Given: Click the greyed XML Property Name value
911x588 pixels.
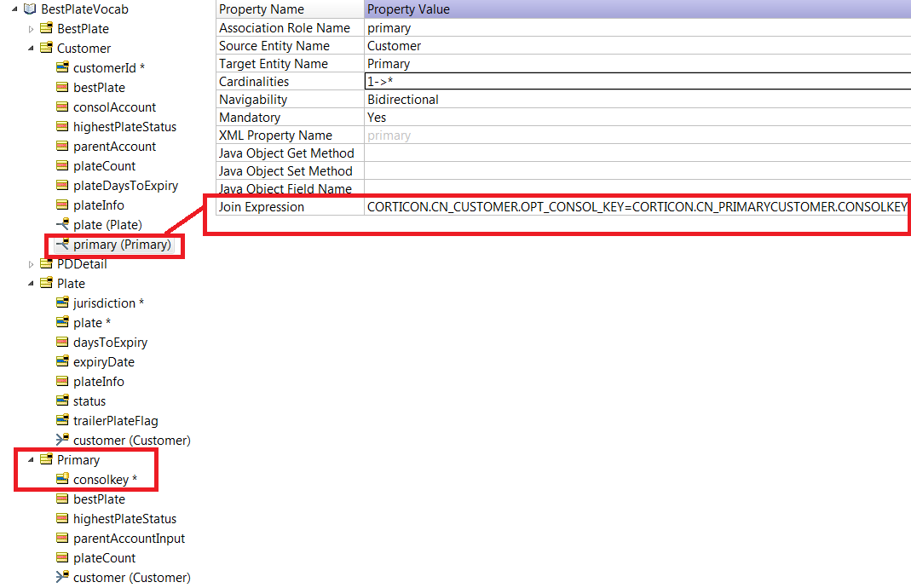Looking at the screenshot, I should pyautogui.click(x=389, y=135).
